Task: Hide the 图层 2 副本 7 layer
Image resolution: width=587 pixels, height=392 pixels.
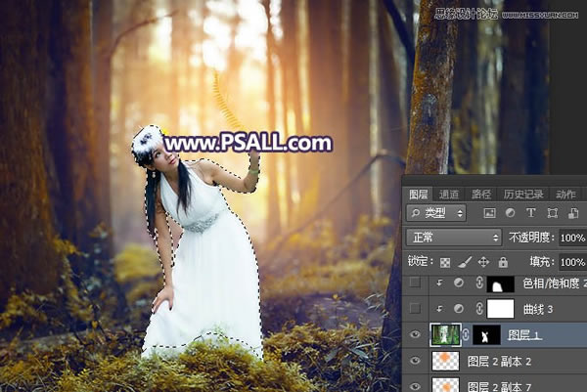Action: (415, 386)
